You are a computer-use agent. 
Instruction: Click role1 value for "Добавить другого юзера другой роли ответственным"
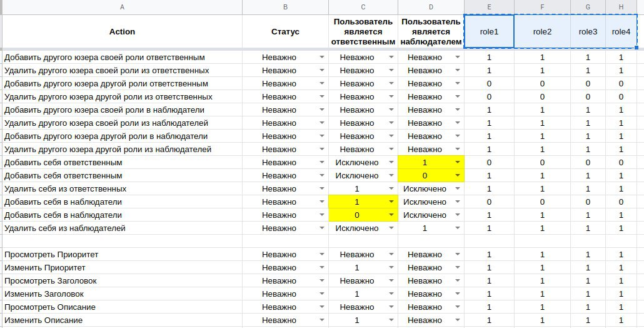pos(489,84)
